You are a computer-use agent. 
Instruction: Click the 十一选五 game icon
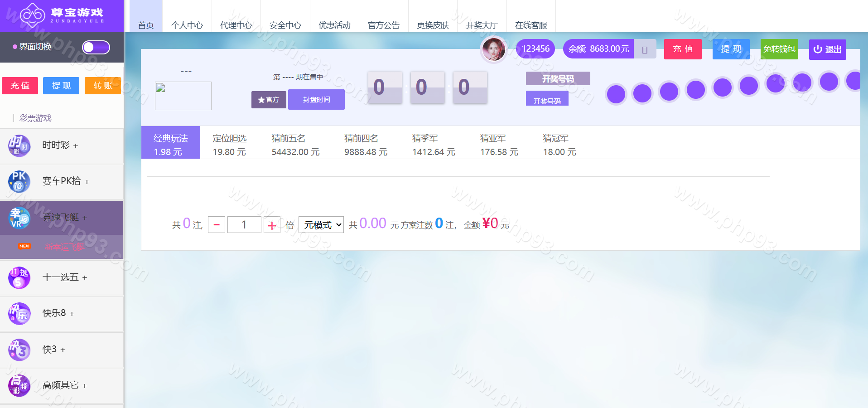pos(19,277)
